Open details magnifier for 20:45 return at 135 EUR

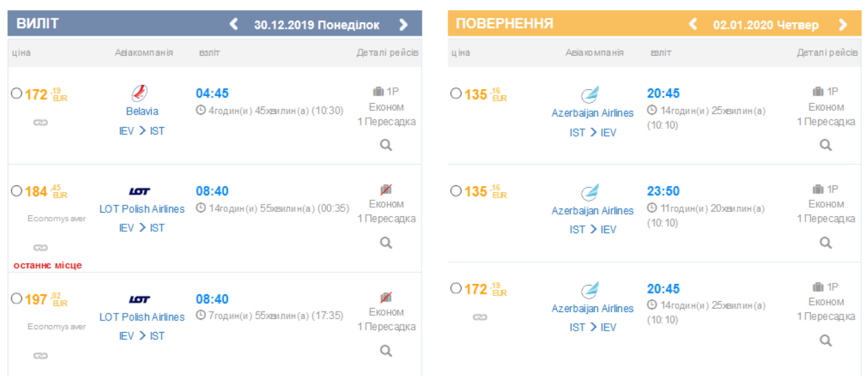[x=825, y=145]
